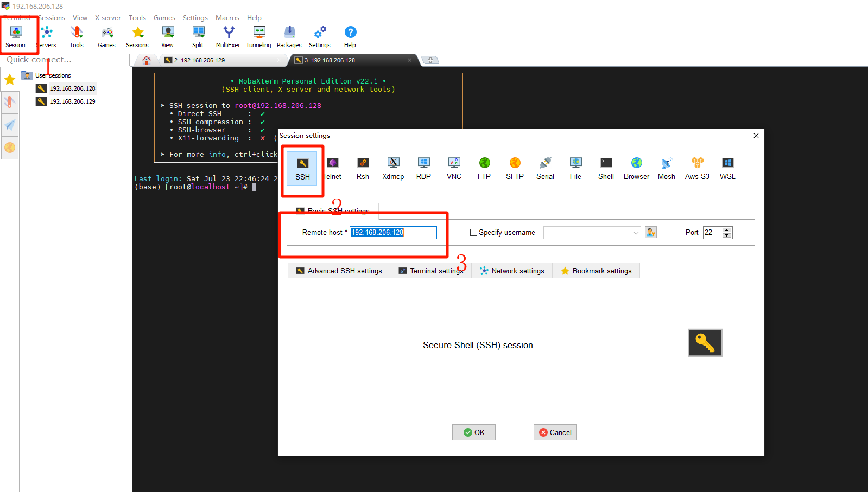
Task: Close the 3. 192.168.206.128 terminal tab
Action: coord(409,60)
